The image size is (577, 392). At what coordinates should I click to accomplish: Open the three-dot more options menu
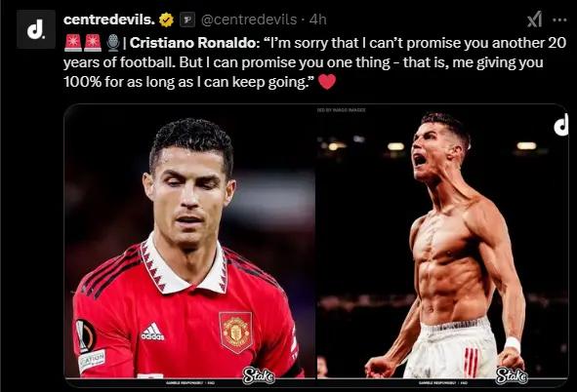click(559, 20)
